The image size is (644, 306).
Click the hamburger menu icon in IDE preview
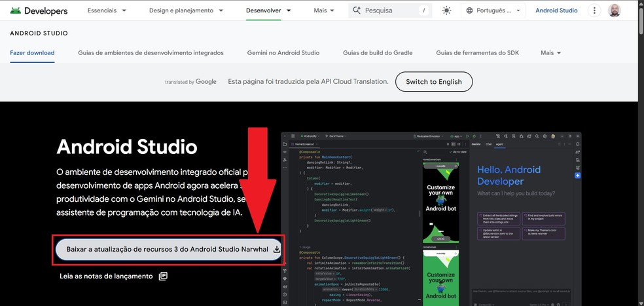pyautogui.click(x=293, y=136)
